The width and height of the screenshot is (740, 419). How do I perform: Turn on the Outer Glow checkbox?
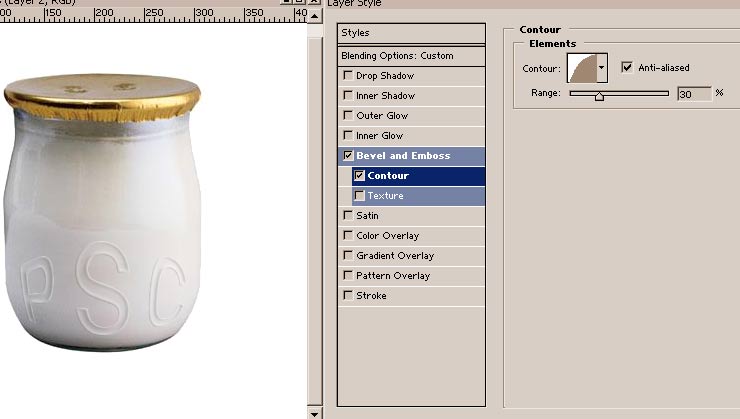coord(348,115)
